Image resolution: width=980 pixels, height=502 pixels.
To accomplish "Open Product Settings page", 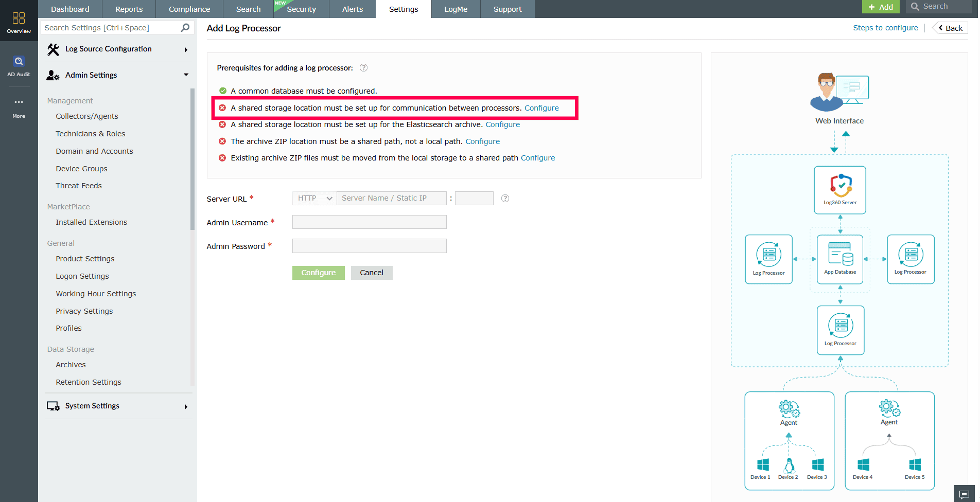I will (x=85, y=259).
